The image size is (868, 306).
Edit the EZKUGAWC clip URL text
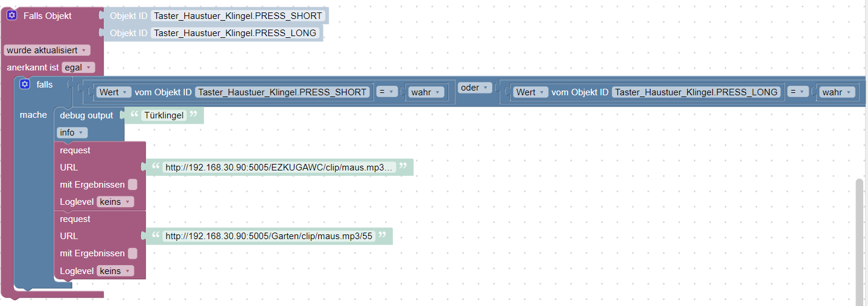[279, 168]
